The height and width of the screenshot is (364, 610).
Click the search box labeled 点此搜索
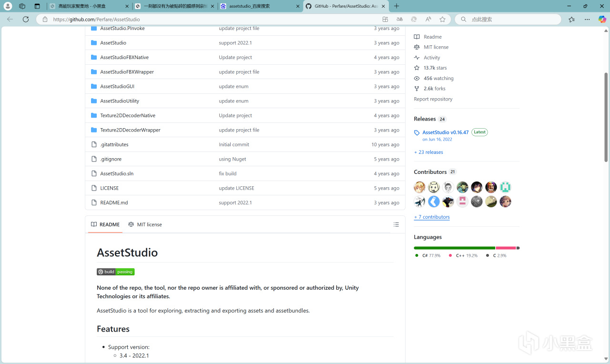(x=508, y=20)
